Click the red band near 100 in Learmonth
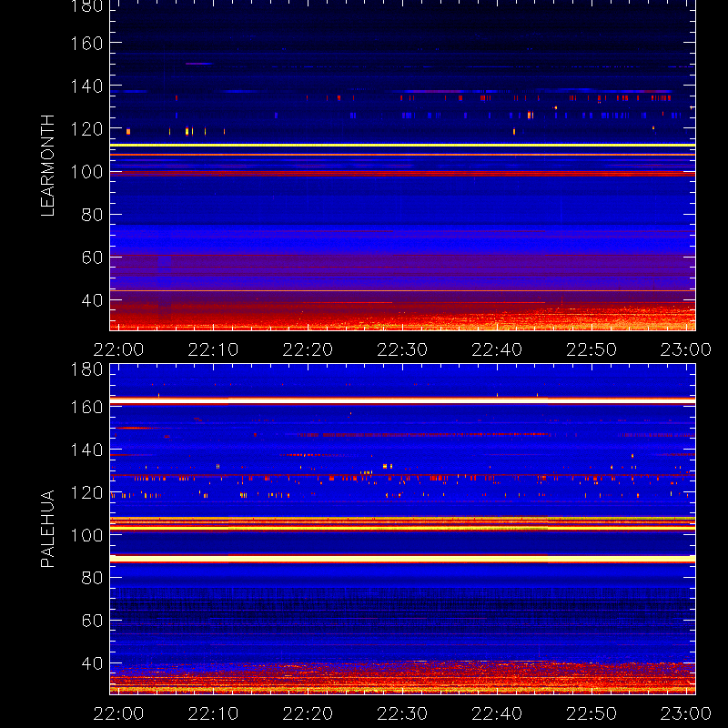 pos(402,174)
